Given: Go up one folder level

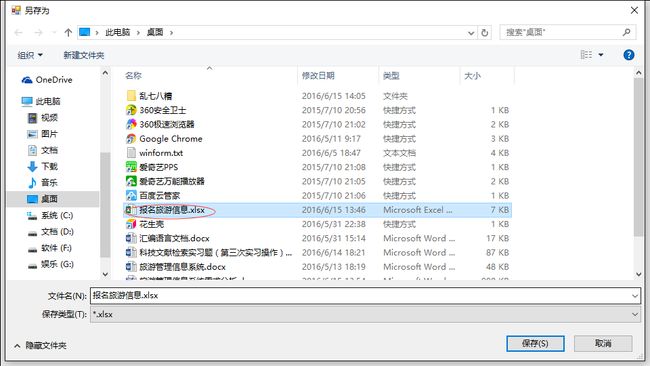Looking at the screenshot, I should [x=68, y=32].
